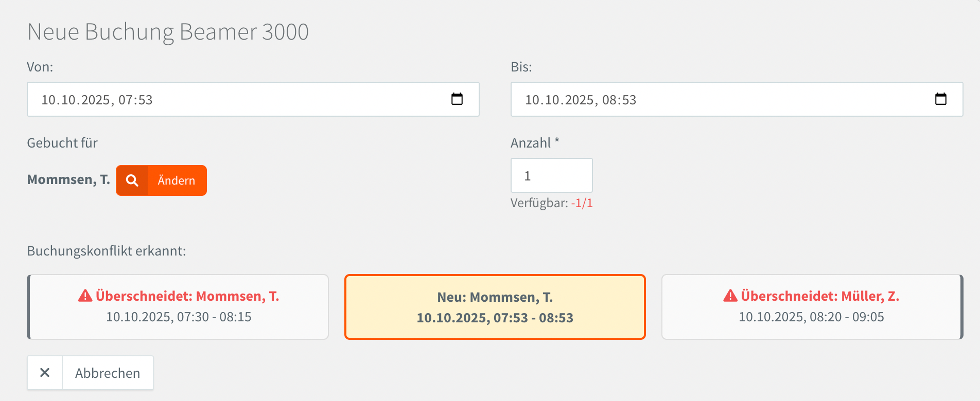This screenshot has height=401, width=980.
Task: Click warning triangle on Mommsen overlap card
Action: point(85,296)
